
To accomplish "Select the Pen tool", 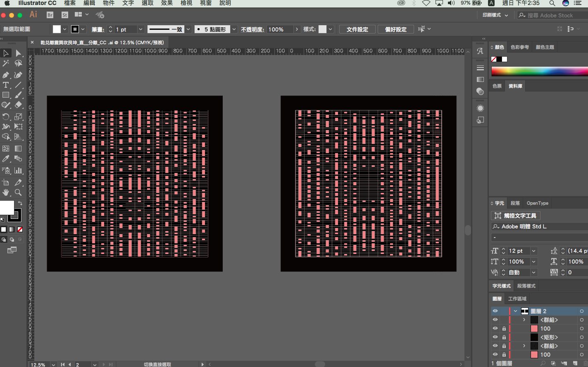I will tap(6, 75).
